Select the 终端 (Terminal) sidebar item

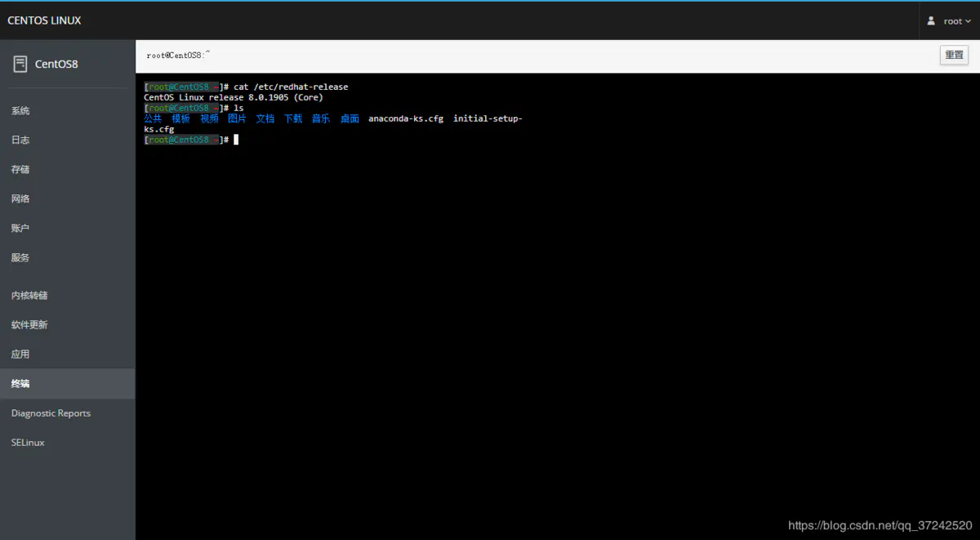pos(68,383)
